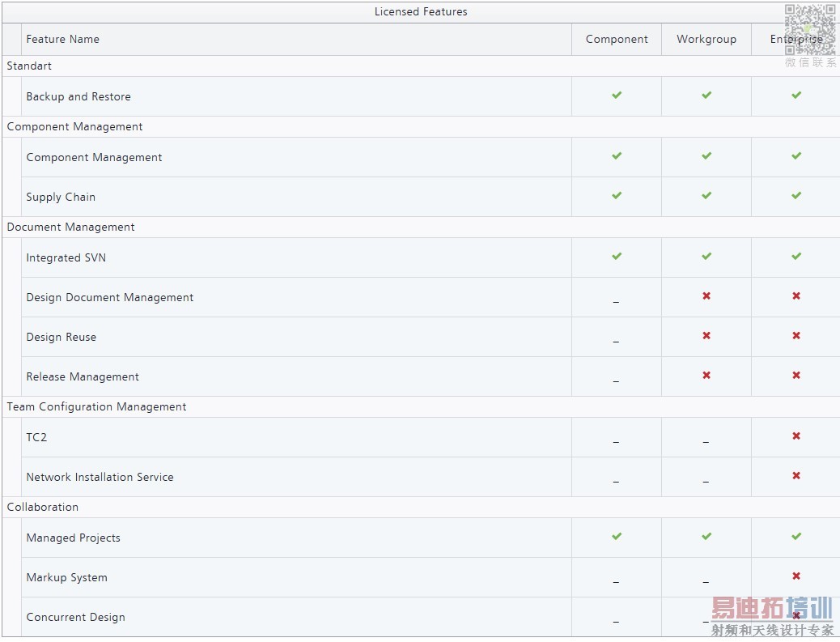
Task: Collapse the Component Management group row
Action: point(74,126)
